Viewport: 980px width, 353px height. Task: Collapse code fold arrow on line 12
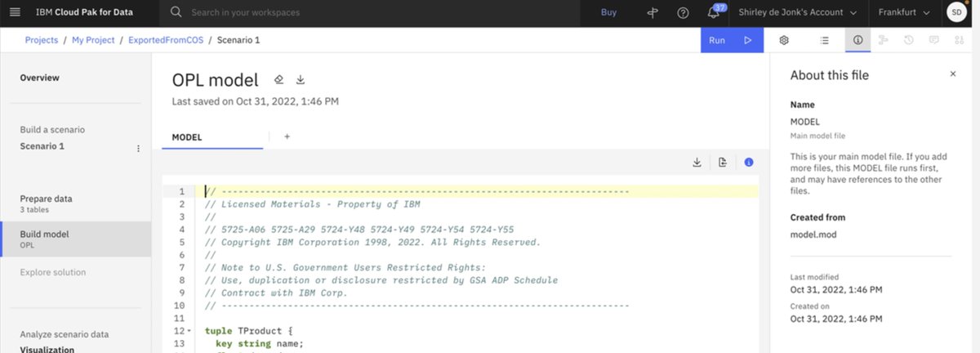189,331
